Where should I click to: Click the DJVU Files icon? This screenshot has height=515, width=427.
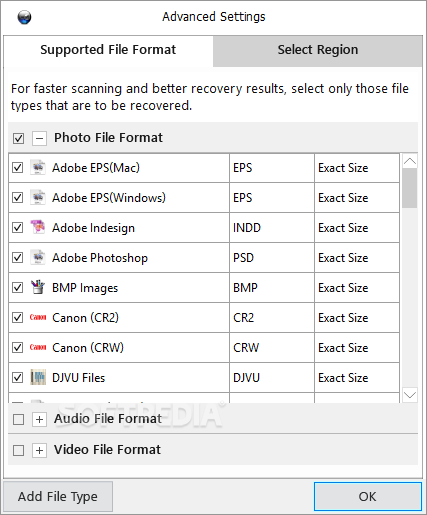pyautogui.click(x=38, y=377)
